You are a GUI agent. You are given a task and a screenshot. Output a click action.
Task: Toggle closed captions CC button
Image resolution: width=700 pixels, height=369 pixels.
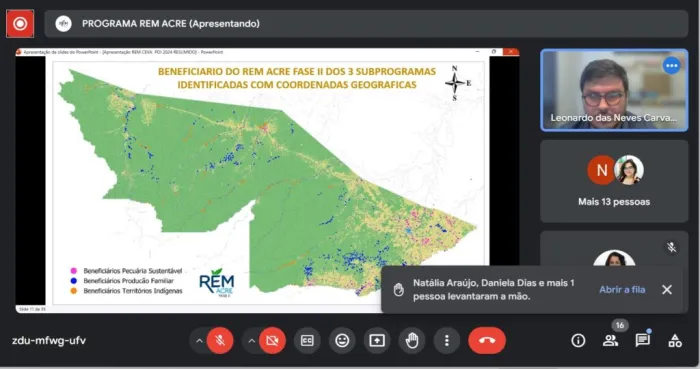[x=307, y=341]
